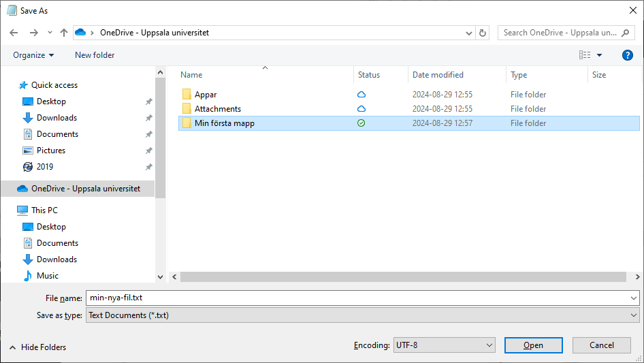Open pinned Documents under Quick access
Viewport: 644px width, 363px height.
click(57, 134)
